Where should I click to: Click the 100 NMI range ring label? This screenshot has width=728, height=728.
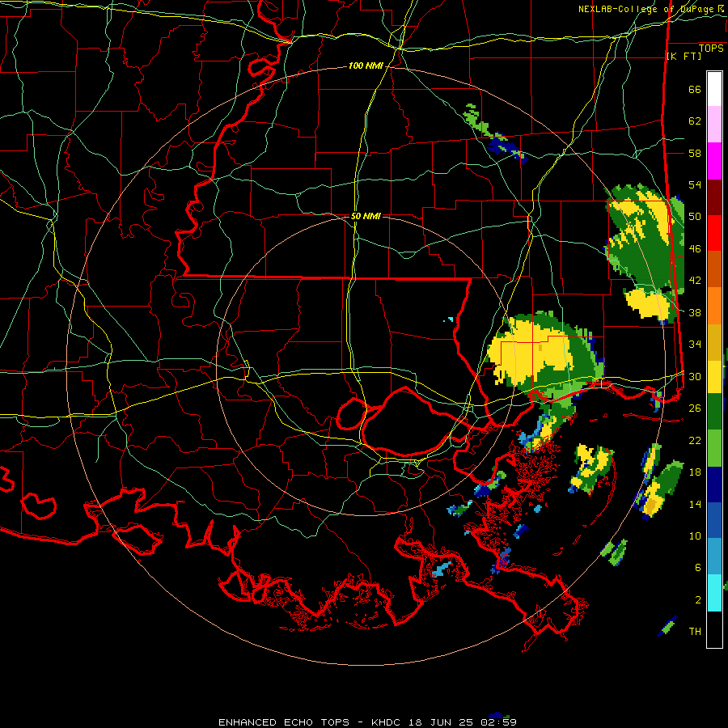coord(366,66)
